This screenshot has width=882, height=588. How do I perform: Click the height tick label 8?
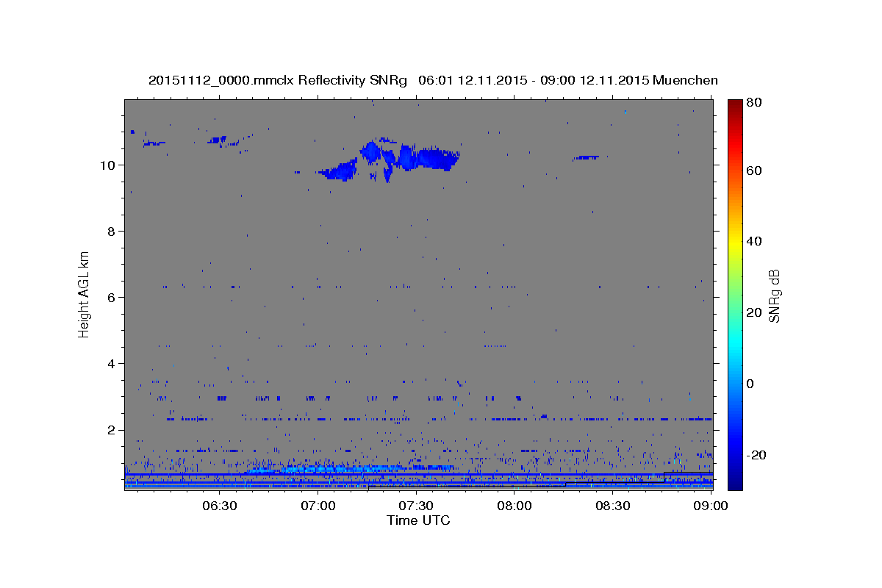click(x=112, y=231)
